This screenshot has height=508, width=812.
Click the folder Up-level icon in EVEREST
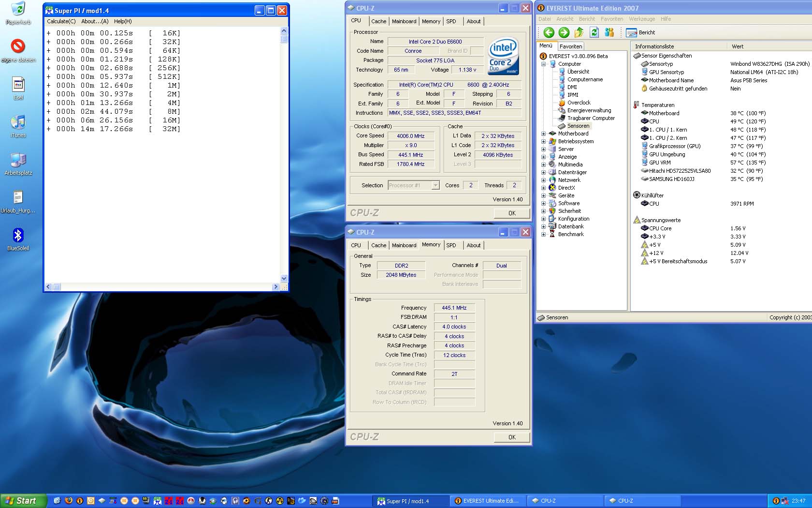coord(579,32)
